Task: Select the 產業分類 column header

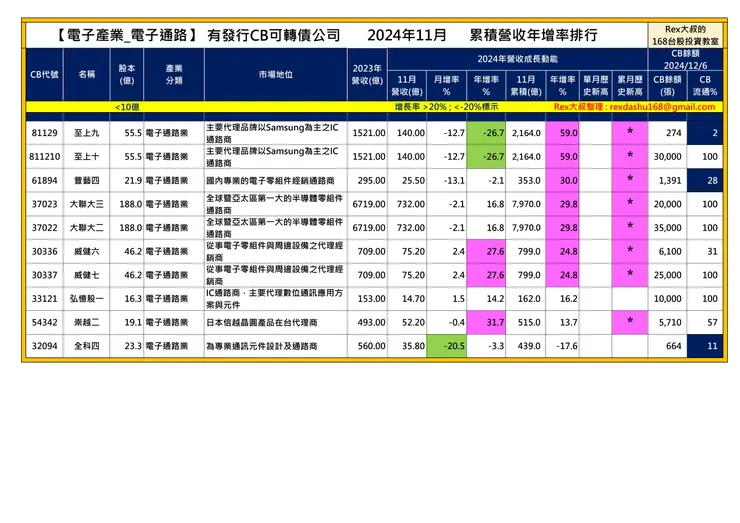Action: (x=174, y=75)
